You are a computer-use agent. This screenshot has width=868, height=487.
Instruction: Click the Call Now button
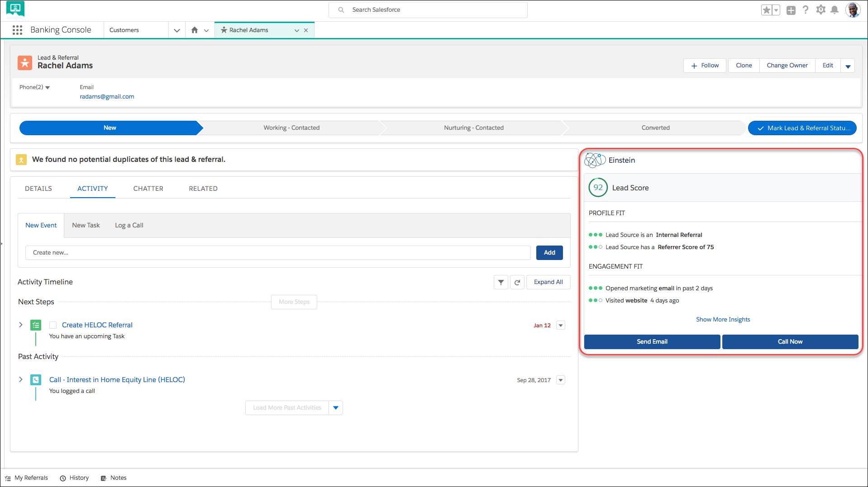790,342
